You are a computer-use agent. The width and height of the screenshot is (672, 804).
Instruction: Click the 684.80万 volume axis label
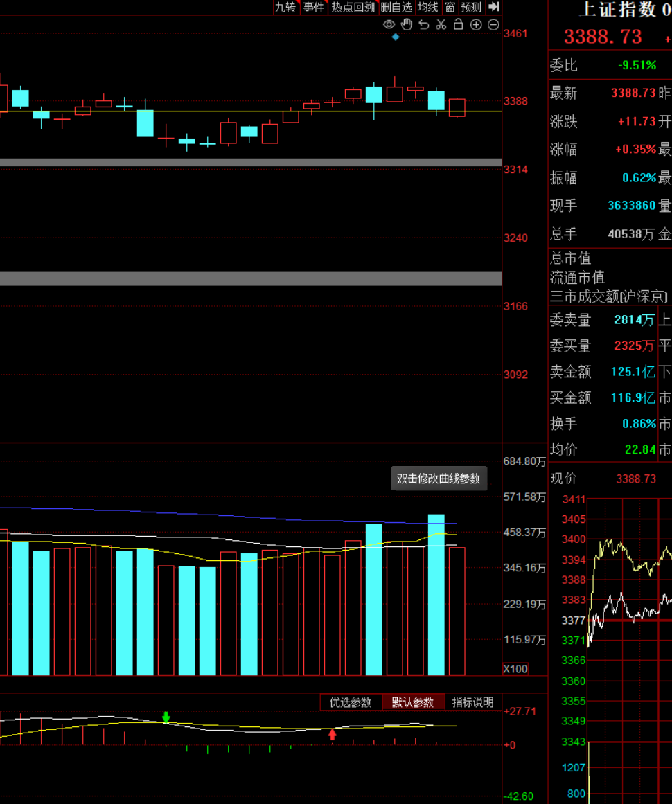coord(524,461)
